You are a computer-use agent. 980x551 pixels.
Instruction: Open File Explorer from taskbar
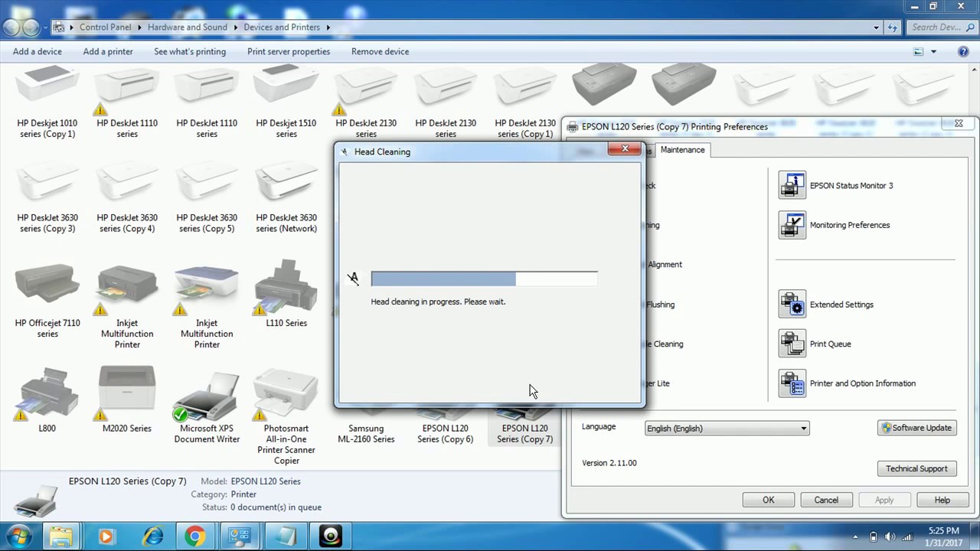pyautogui.click(x=61, y=536)
